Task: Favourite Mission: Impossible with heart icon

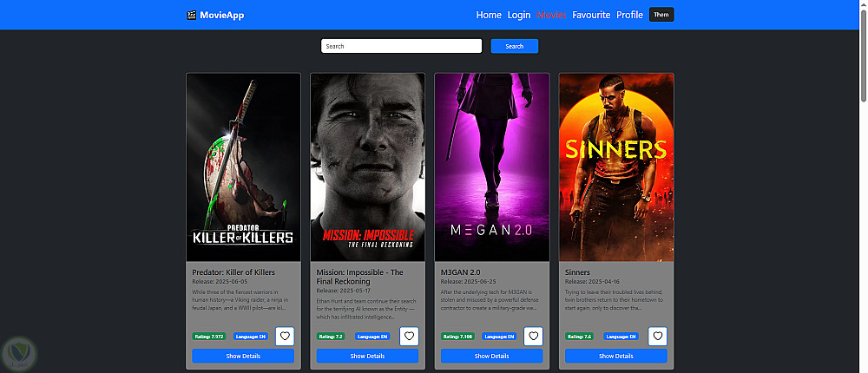Action: pos(409,336)
